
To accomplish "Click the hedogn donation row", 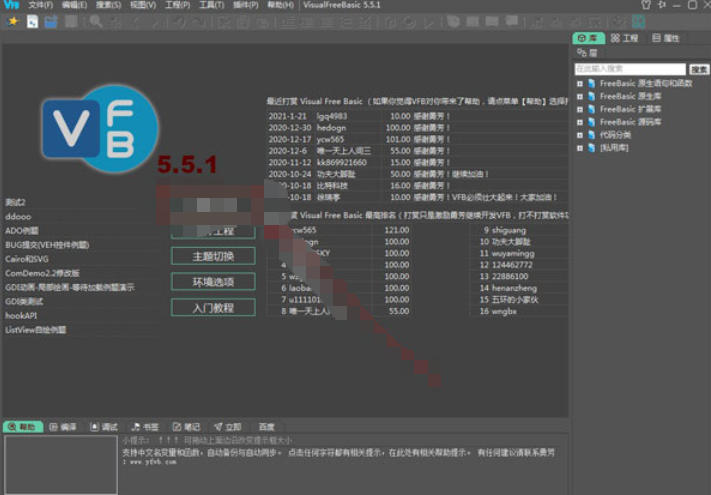I will coord(417,128).
